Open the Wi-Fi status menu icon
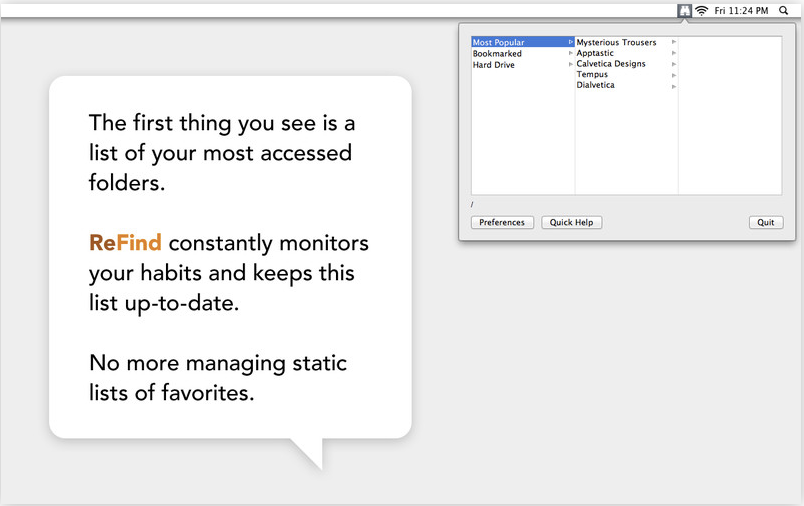 [x=701, y=10]
